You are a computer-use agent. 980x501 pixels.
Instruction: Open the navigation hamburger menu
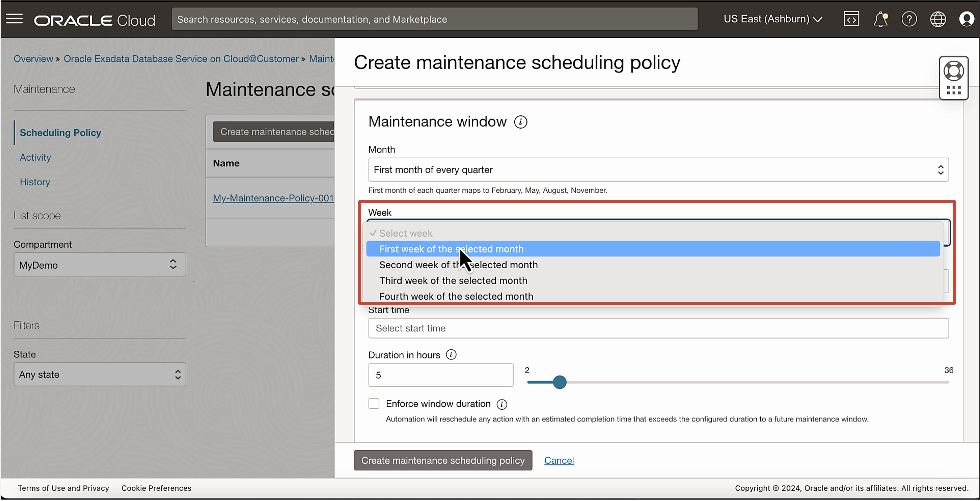pyautogui.click(x=14, y=19)
